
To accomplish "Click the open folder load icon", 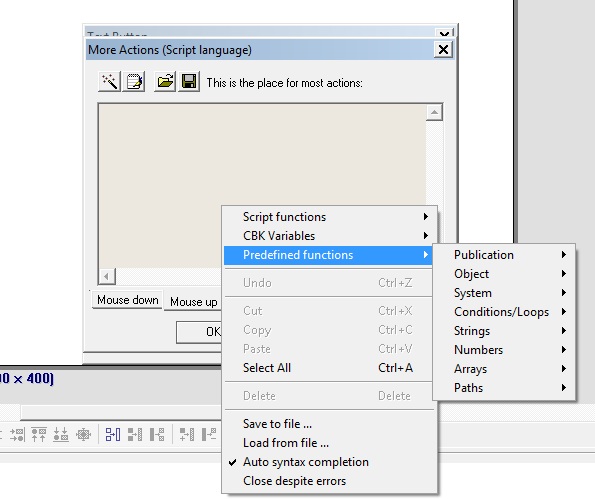I will [x=165, y=81].
